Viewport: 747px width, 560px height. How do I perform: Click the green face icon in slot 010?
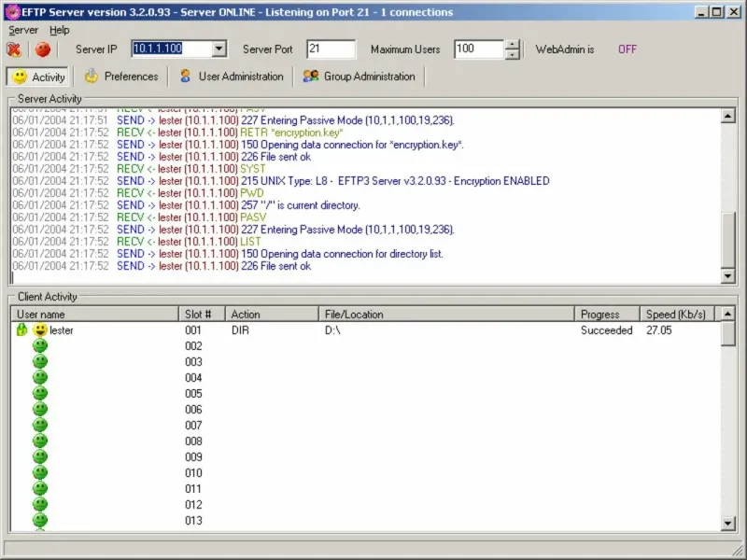(x=40, y=472)
